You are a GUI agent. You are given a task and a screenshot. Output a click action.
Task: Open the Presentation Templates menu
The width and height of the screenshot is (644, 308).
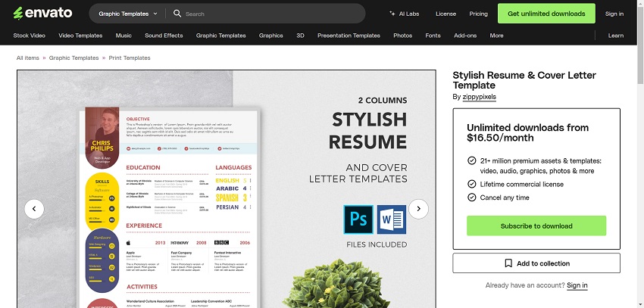(349, 36)
